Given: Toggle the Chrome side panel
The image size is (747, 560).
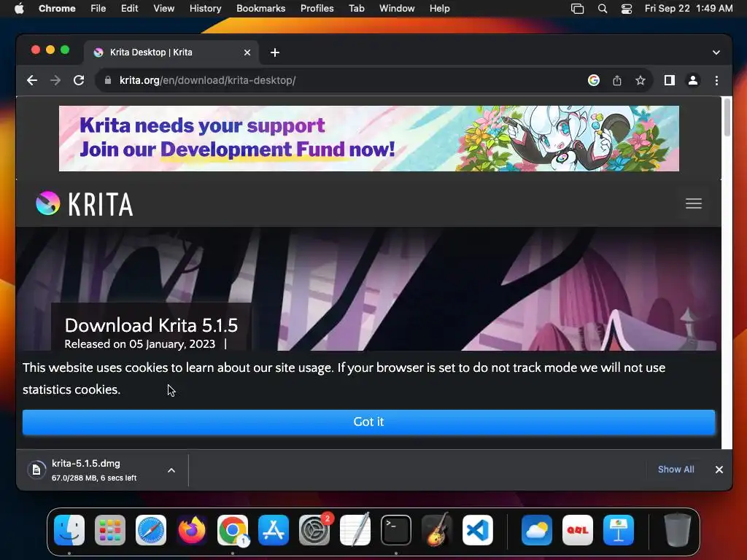Looking at the screenshot, I should point(670,80).
